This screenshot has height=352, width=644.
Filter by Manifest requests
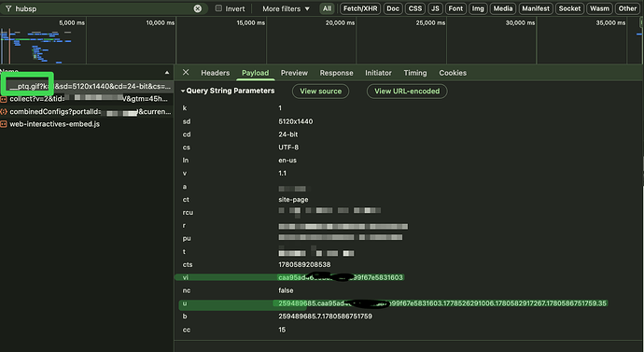click(536, 8)
